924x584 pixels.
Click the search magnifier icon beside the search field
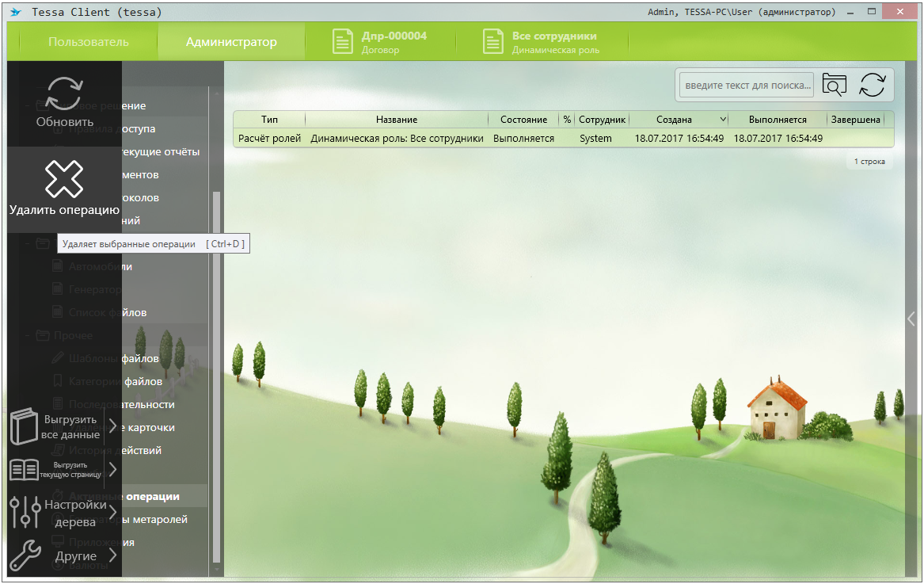pyautogui.click(x=834, y=85)
